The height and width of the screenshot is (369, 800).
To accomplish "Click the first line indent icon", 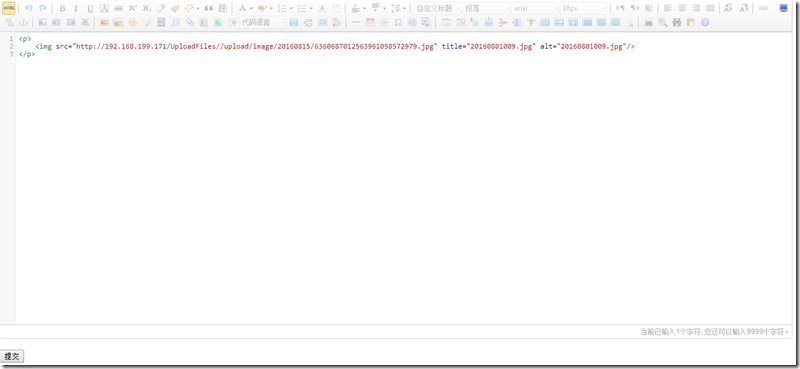I will pos(648,8).
